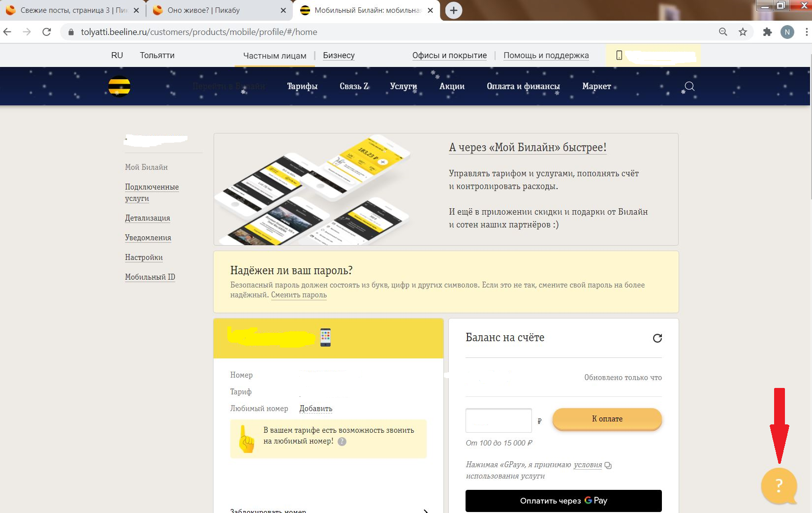Expand Заблокировать номер row arrow
812x513 pixels.
tap(426, 510)
